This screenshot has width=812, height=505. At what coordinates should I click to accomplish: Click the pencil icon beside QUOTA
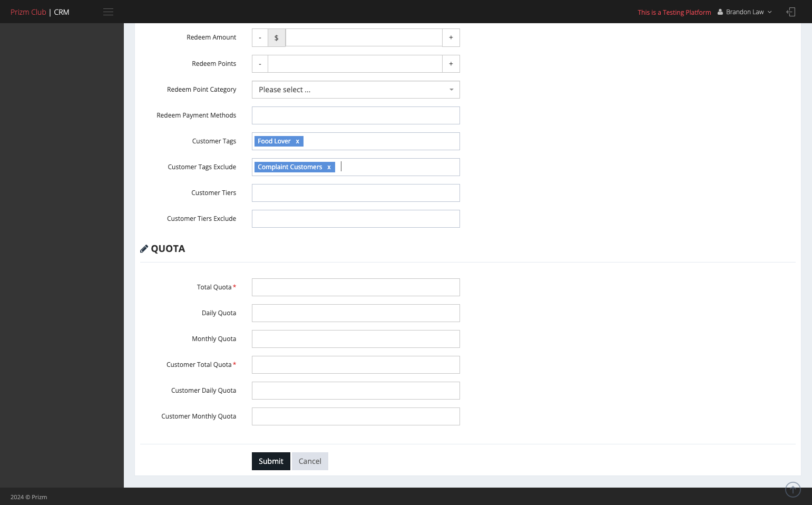coord(144,249)
